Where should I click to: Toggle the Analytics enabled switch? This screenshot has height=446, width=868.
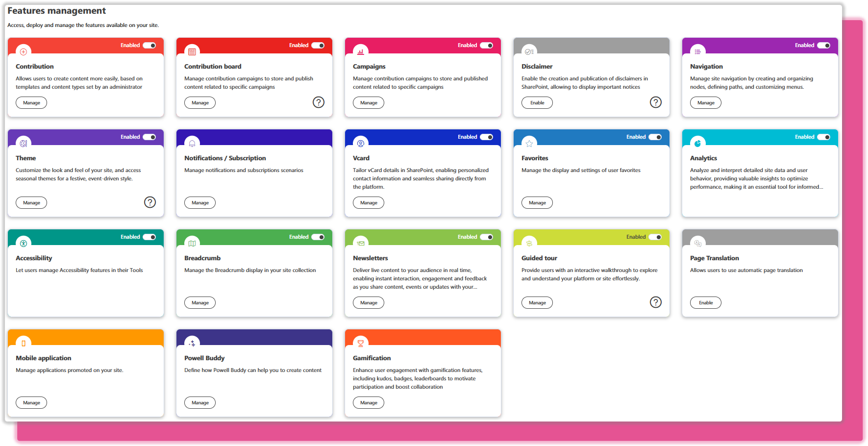824,137
